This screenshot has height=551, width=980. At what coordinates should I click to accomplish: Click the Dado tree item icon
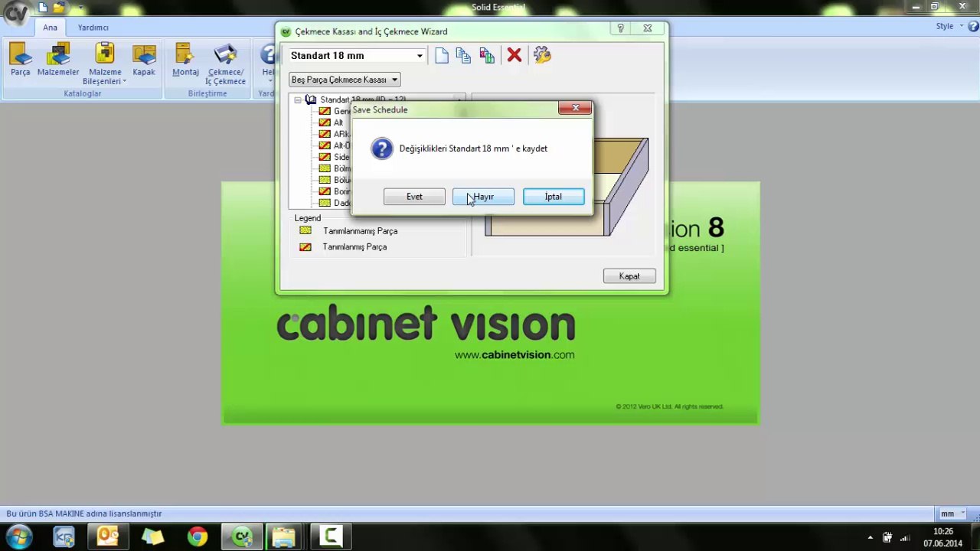point(325,203)
